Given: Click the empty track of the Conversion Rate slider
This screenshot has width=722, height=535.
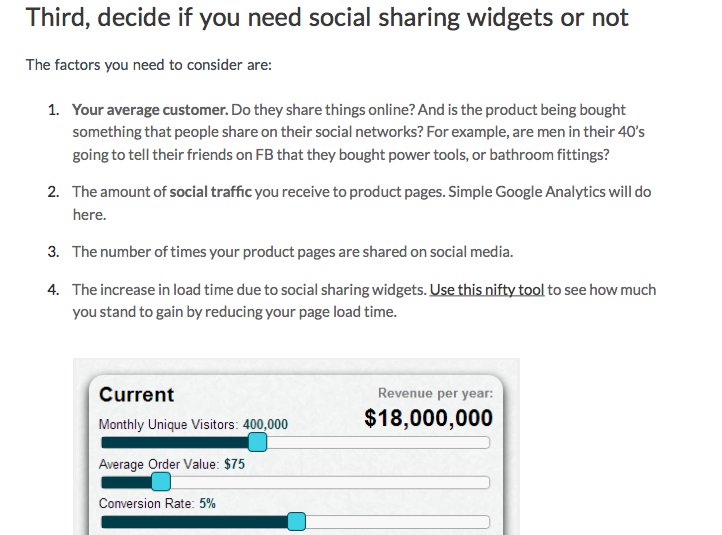Looking at the screenshot, I should (398, 522).
